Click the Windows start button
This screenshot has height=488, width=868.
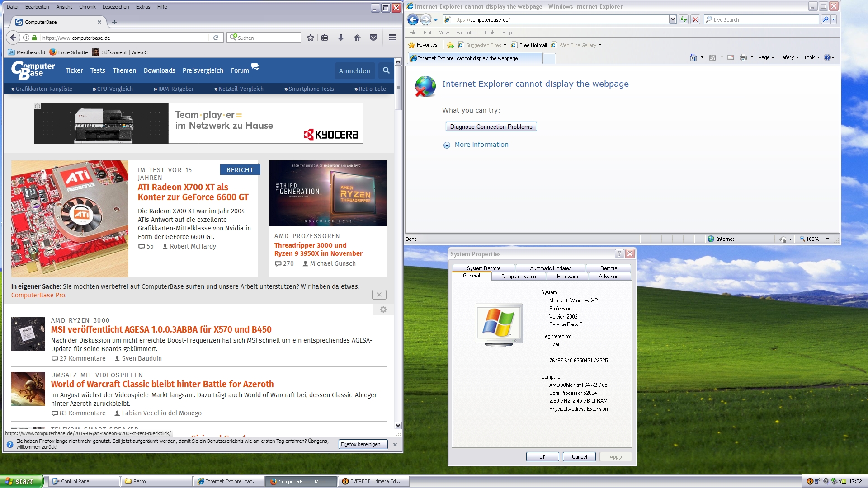(21, 481)
